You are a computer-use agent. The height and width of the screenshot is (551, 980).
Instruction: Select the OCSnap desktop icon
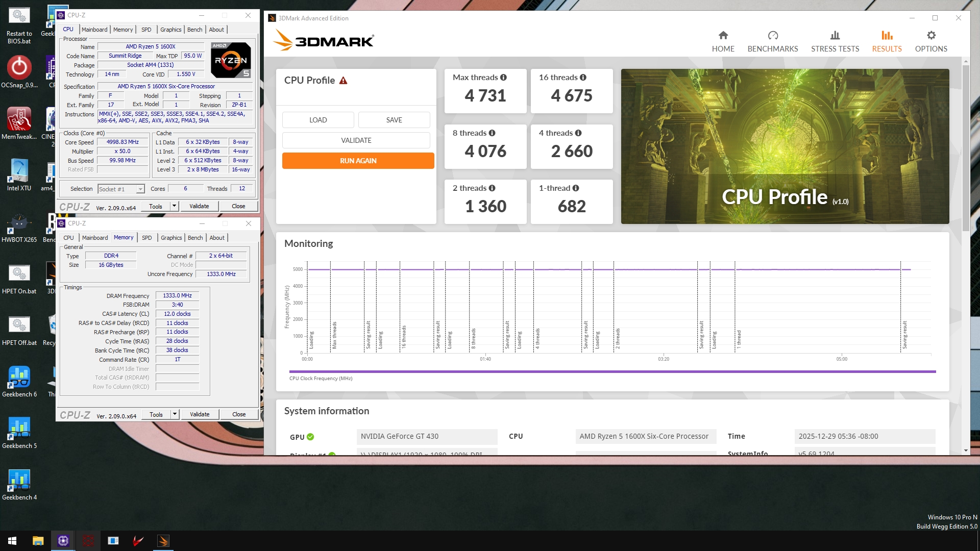19,71
